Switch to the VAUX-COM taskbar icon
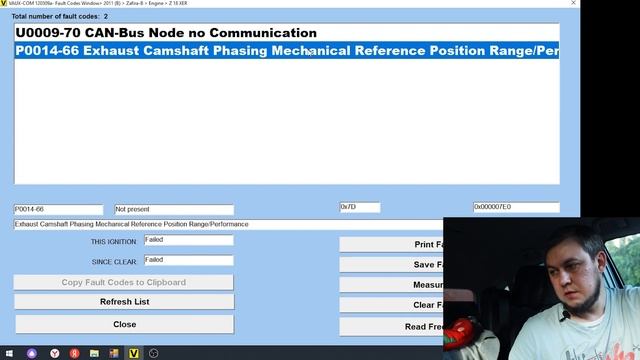Image resolution: width=640 pixels, height=360 pixels. pyautogui.click(x=133, y=353)
